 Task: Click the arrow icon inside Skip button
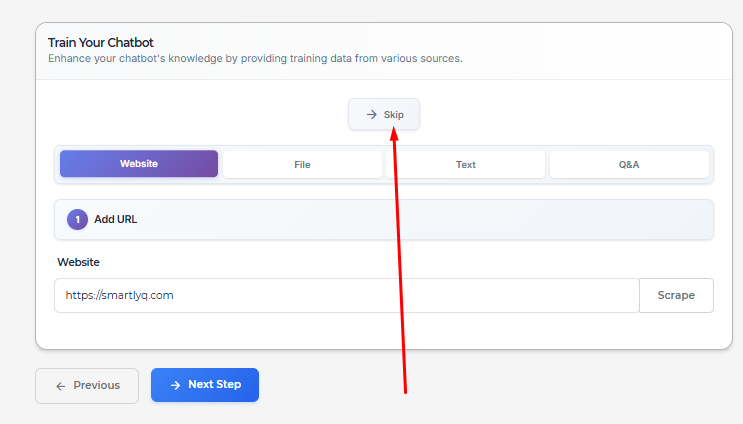point(372,115)
